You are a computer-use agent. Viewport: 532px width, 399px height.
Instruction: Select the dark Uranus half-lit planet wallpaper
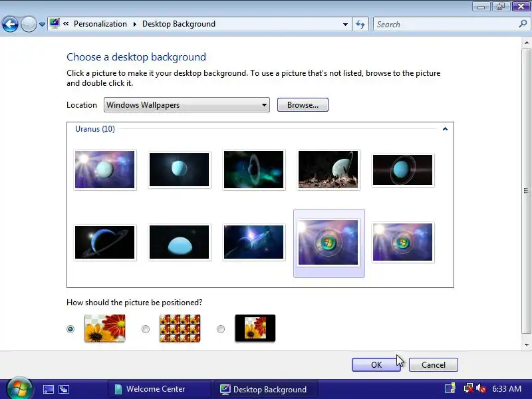179,170
